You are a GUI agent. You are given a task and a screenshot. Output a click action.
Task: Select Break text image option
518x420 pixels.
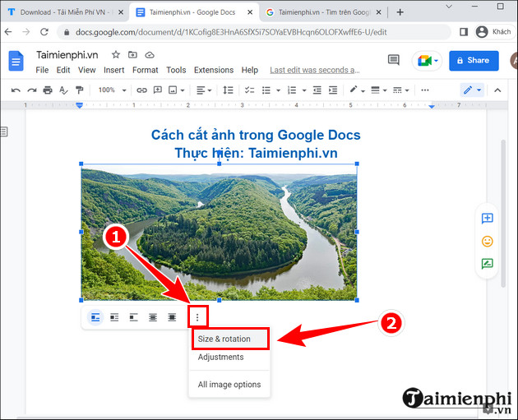coord(134,317)
